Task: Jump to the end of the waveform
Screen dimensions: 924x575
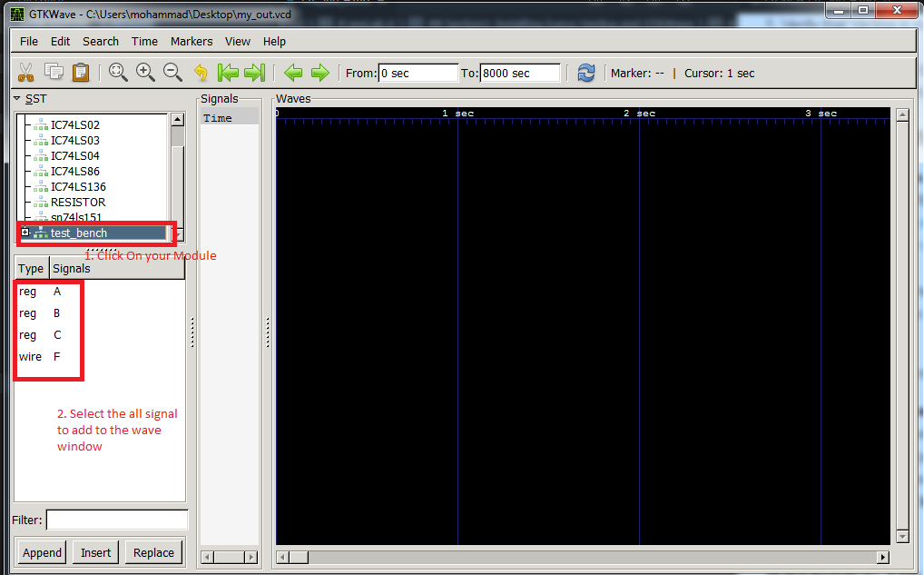Action: pos(255,73)
